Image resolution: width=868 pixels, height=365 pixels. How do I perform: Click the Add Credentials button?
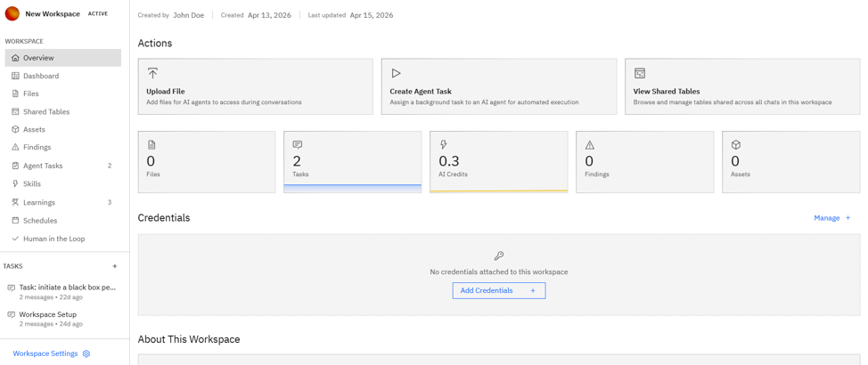(x=499, y=290)
